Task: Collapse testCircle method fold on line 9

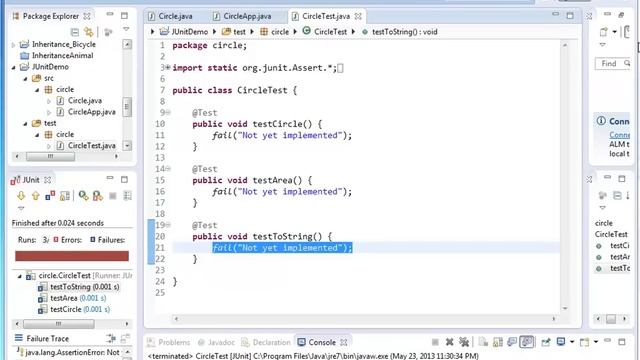Action: pos(168,113)
